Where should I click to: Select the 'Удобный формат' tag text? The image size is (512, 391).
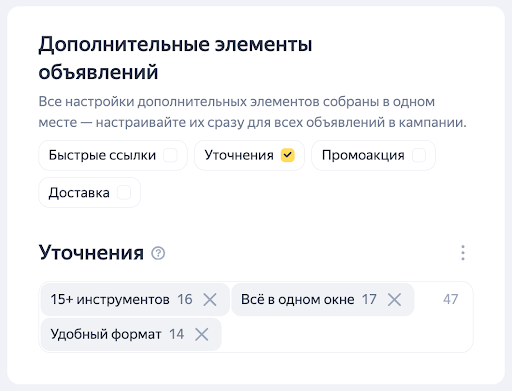106,334
